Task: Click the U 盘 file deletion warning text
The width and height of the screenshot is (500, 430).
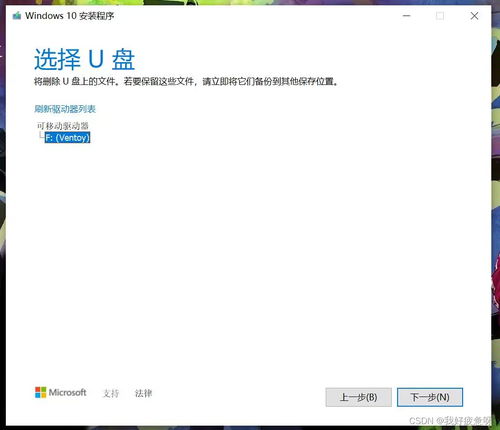Action: [x=186, y=81]
